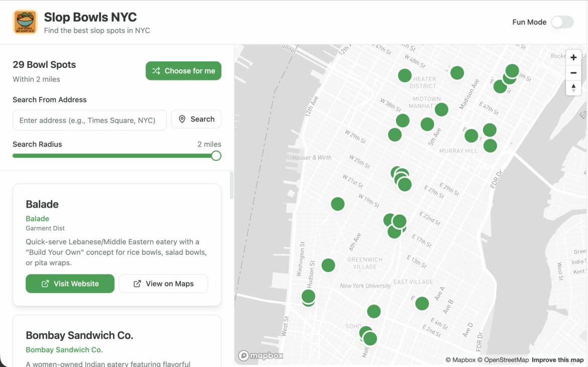Click the Search button

point(196,119)
